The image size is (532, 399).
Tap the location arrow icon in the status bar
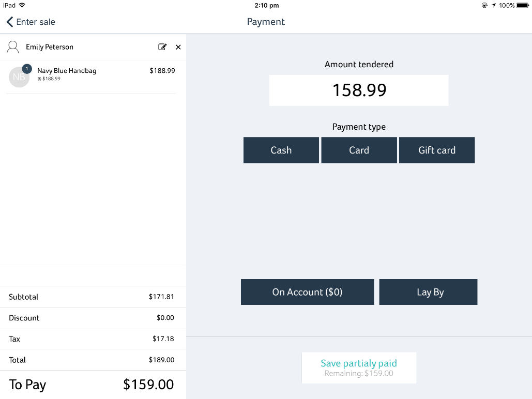pos(493,5)
